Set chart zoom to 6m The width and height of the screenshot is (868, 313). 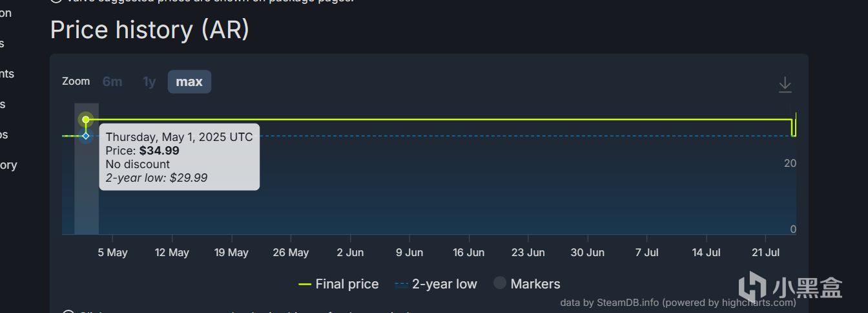tap(112, 81)
